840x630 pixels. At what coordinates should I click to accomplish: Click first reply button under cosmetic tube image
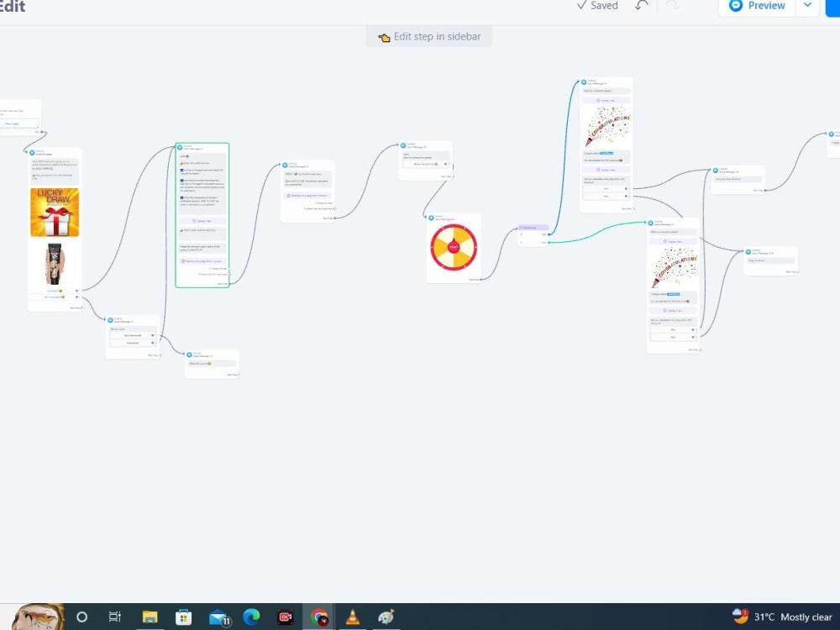click(x=55, y=291)
